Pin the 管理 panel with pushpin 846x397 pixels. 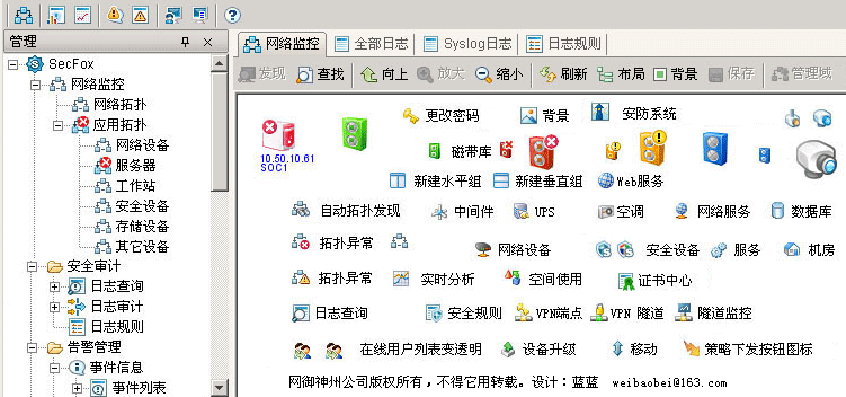coord(185,42)
